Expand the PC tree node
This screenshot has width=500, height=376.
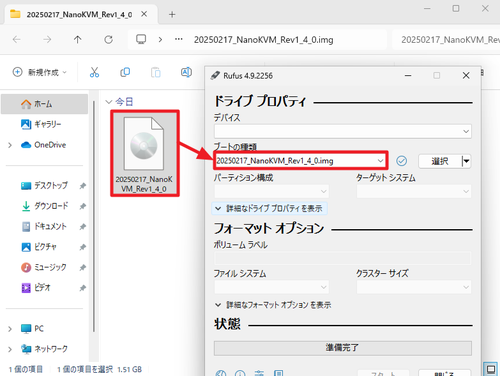point(10,329)
